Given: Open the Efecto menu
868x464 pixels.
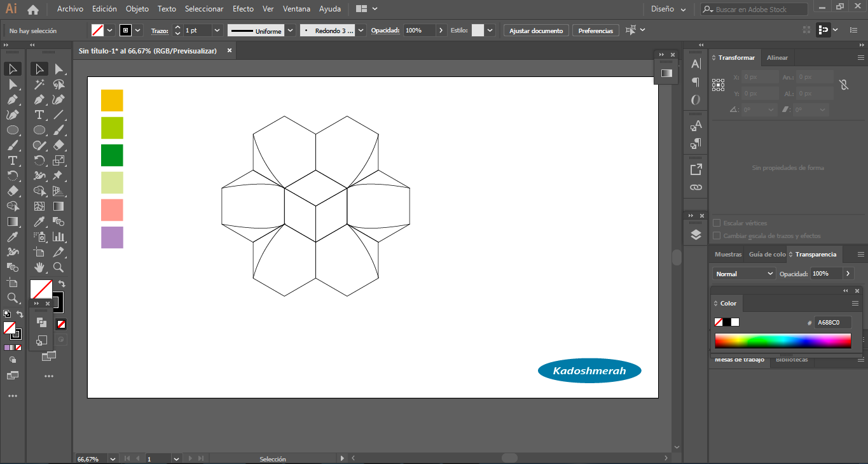Looking at the screenshot, I should pyautogui.click(x=243, y=9).
